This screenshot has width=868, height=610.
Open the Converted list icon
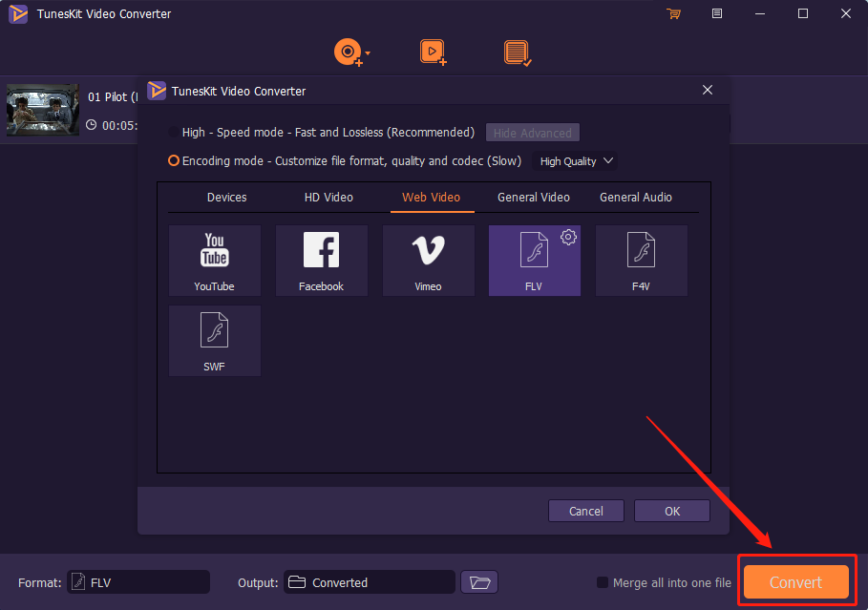click(518, 53)
